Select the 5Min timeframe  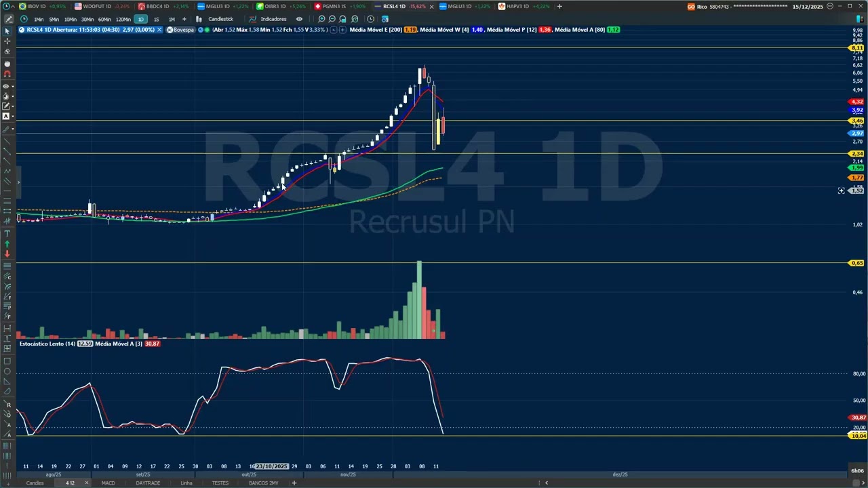[x=54, y=19]
